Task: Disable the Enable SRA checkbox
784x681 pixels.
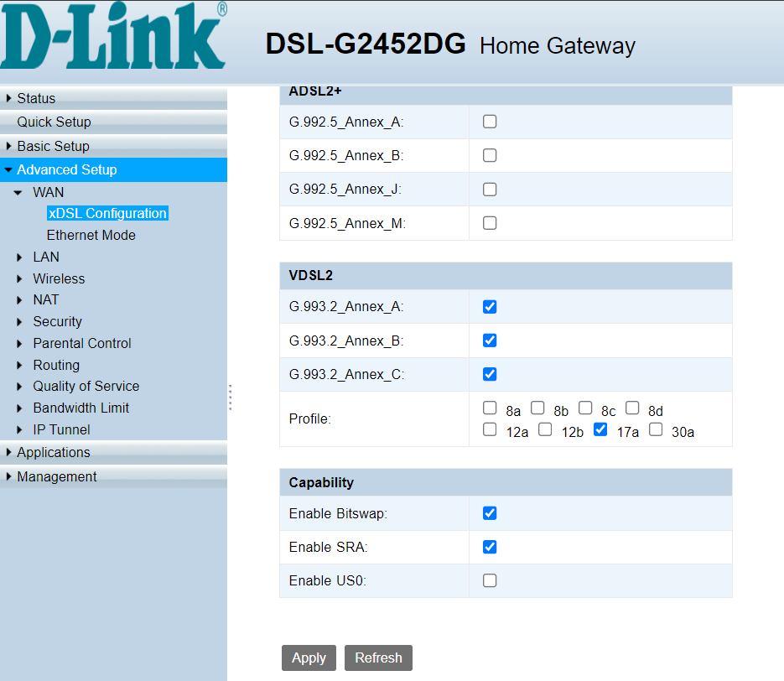Action: tap(490, 547)
